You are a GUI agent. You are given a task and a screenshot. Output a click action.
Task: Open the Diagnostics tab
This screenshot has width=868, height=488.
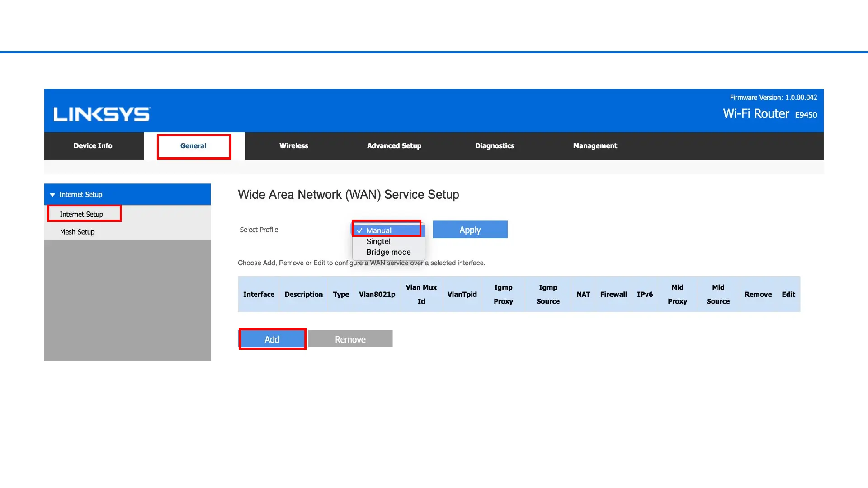[494, 146]
